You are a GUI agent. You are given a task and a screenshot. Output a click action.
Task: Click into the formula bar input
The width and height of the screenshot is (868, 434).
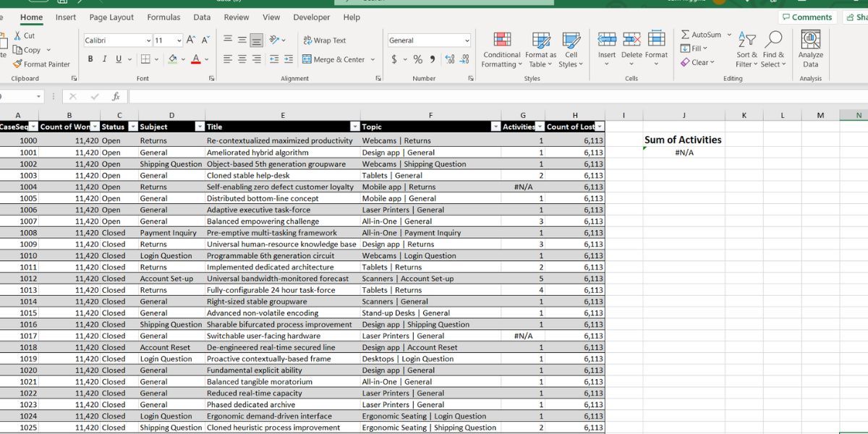click(x=498, y=96)
